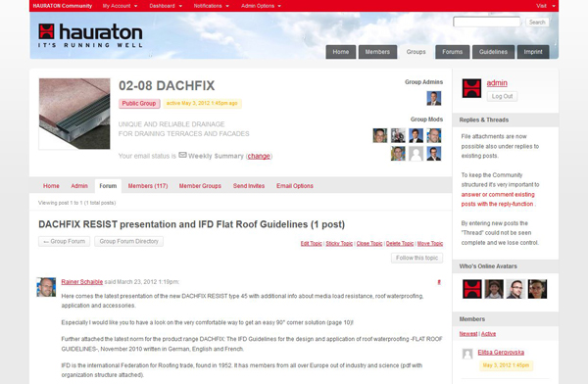Viewport: 588px width, 384px height.
Task: Open the Email Options tab
Action: coord(295,185)
